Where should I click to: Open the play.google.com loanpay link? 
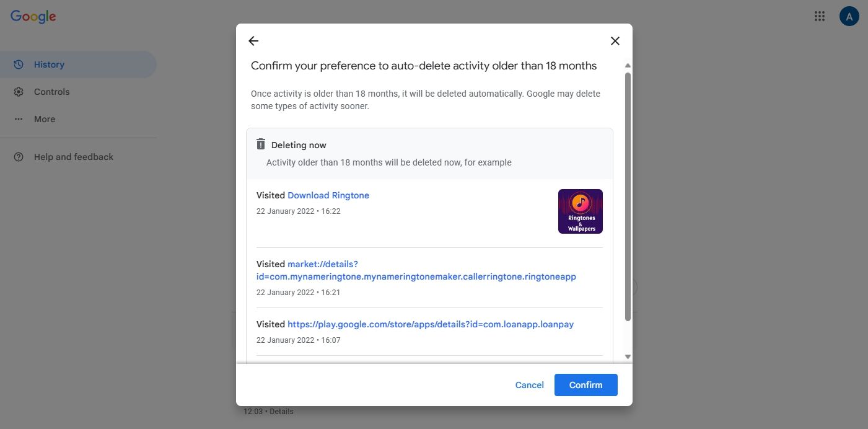(431, 324)
